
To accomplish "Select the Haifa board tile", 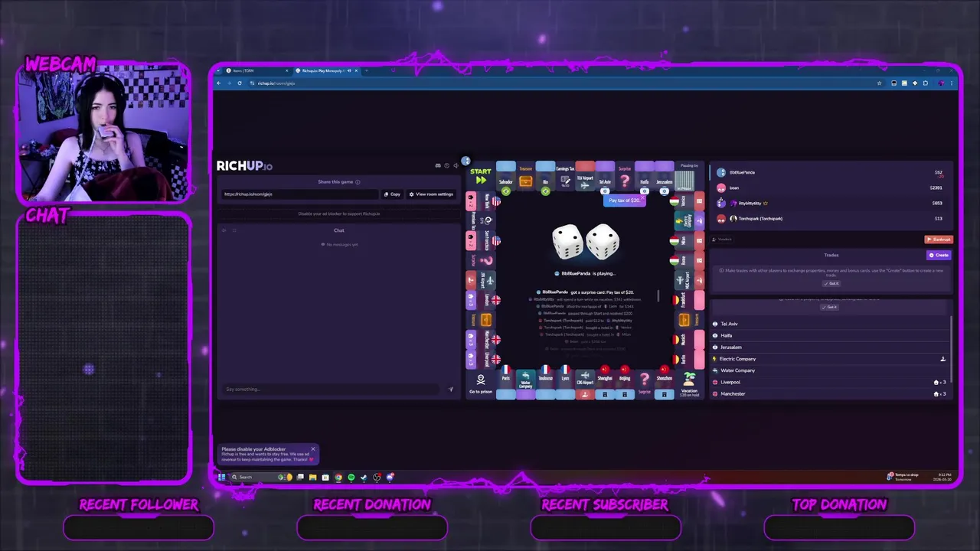I will [645, 177].
